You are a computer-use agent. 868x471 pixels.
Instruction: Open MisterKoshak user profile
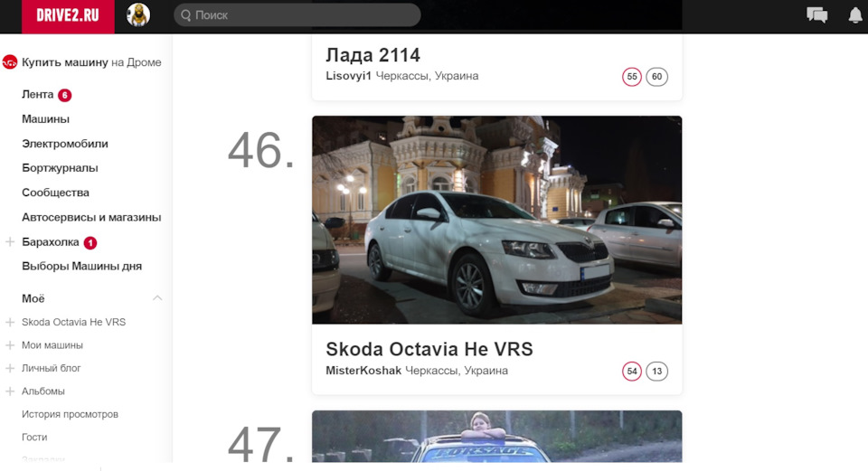coord(363,371)
